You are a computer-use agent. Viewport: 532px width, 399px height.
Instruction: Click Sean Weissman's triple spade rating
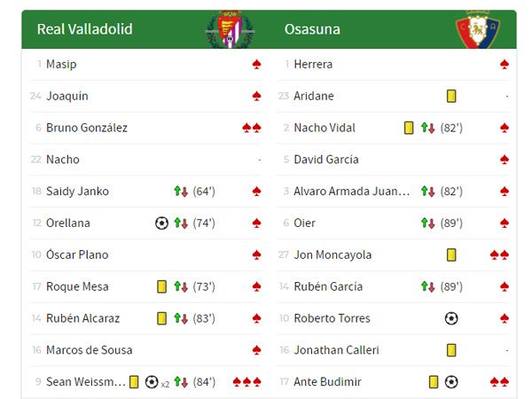tap(247, 382)
